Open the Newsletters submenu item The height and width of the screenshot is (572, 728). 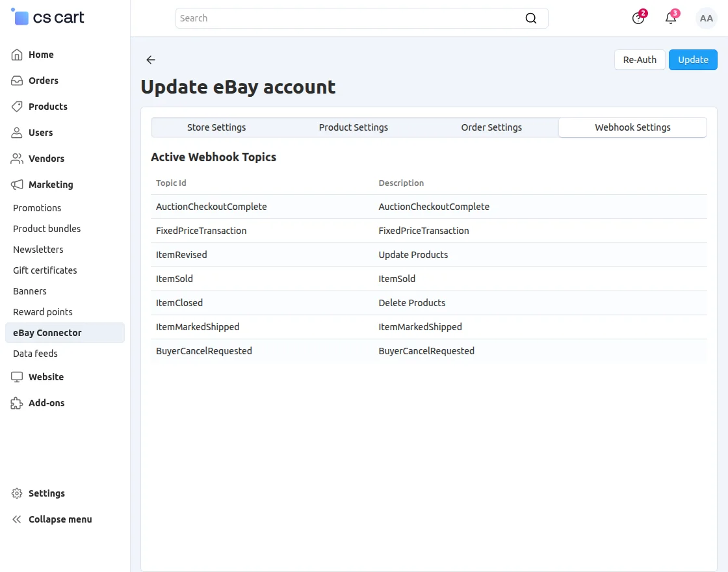[38, 250]
